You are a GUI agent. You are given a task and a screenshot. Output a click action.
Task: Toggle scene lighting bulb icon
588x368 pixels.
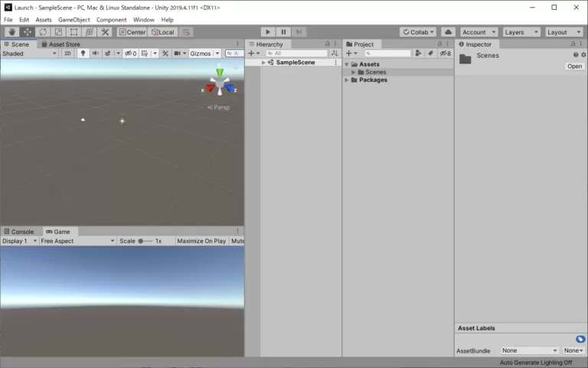point(83,54)
